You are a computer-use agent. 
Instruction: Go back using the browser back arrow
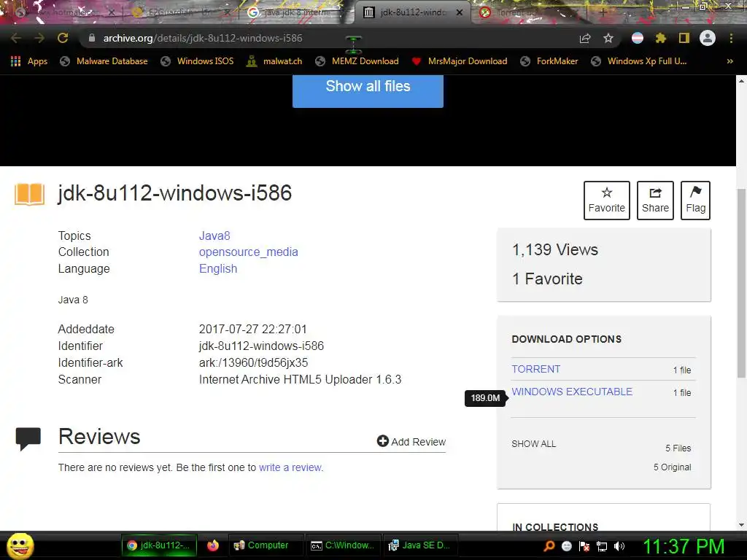point(16,38)
